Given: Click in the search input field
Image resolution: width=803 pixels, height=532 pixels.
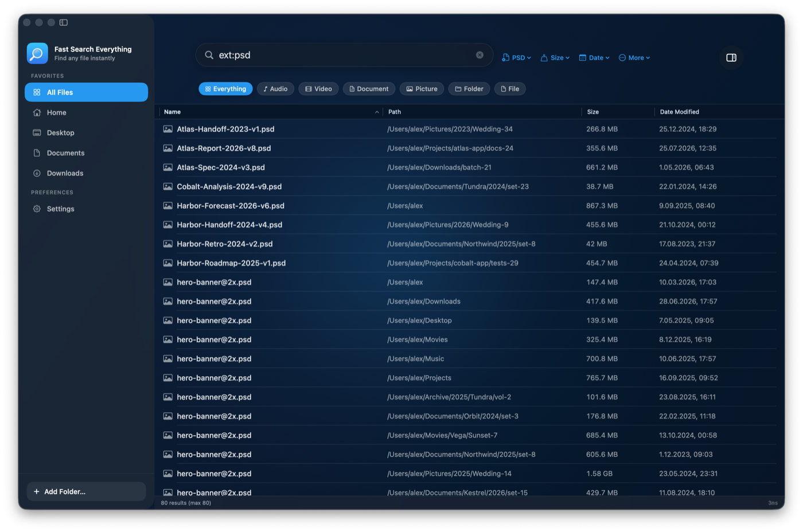Looking at the screenshot, I should (344, 55).
